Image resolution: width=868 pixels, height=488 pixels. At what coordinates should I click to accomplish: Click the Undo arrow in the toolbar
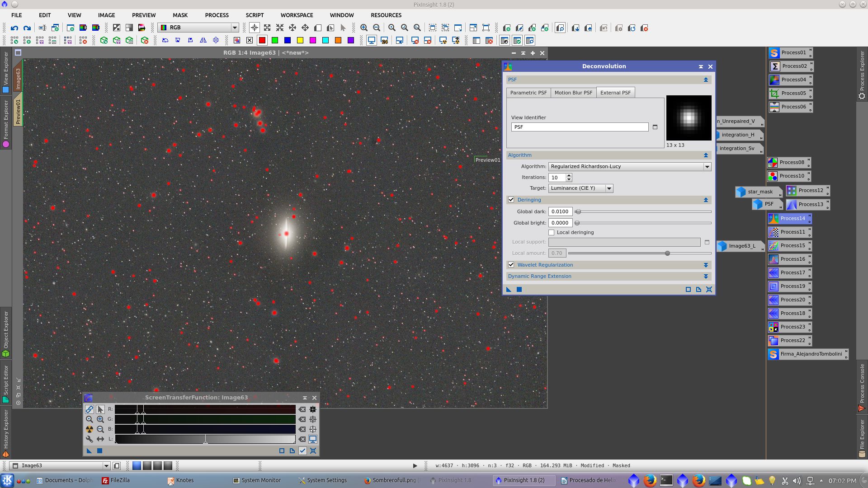coord(14,28)
